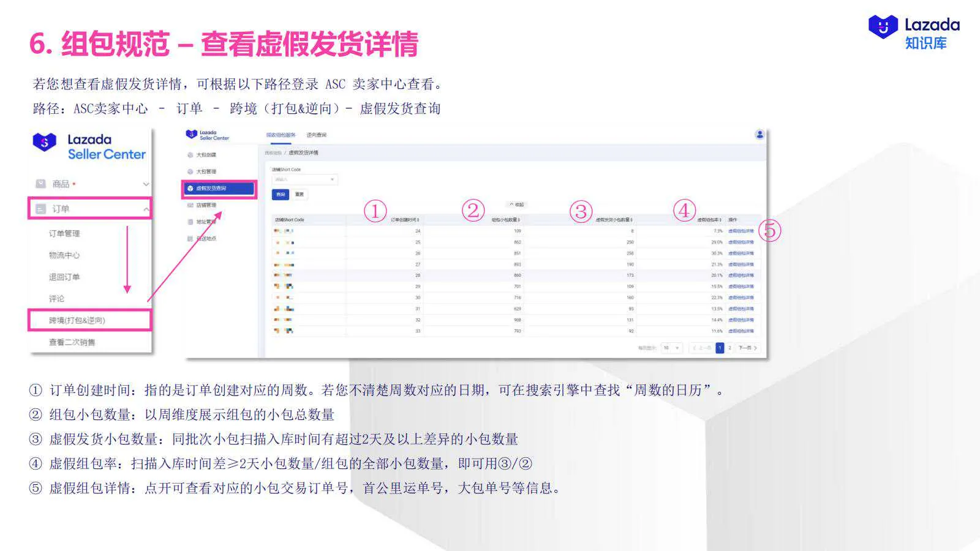Collapse the filter area via 收起
This screenshot has width=980, height=551.
click(518, 204)
